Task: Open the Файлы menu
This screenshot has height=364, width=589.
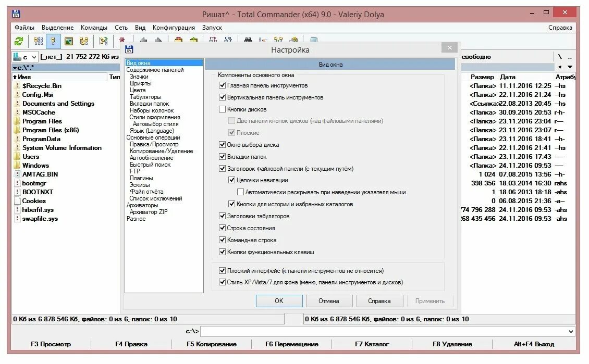Action: [x=24, y=28]
